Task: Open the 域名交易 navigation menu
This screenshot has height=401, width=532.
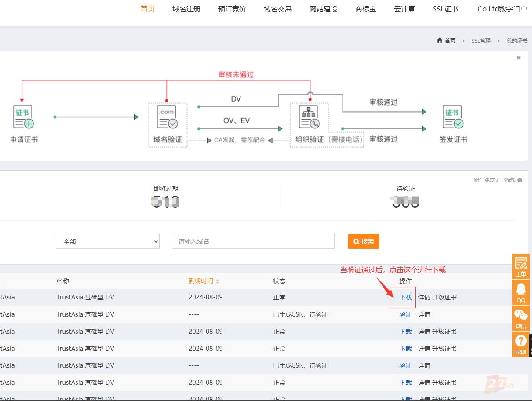Action: click(x=277, y=9)
